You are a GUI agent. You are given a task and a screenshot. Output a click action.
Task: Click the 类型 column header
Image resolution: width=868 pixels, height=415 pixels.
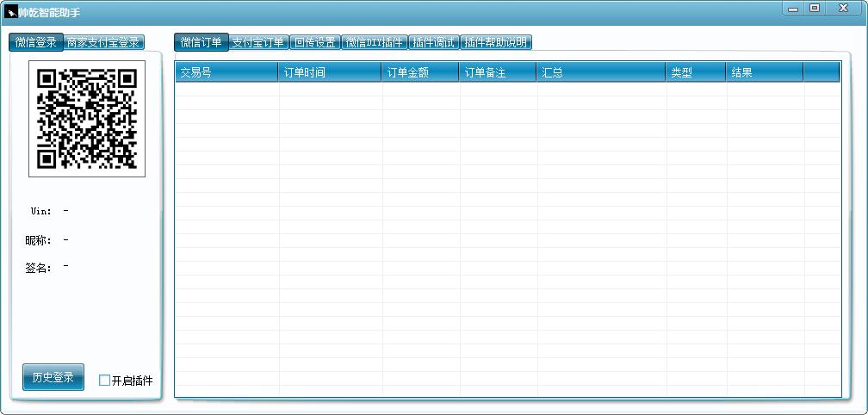coord(697,72)
